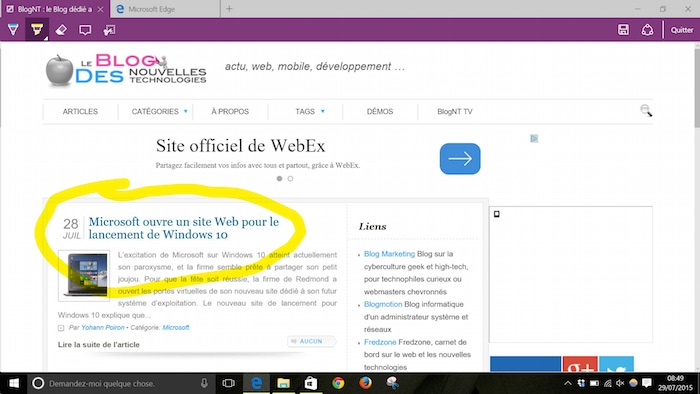Select the Clip tool
The width and height of the screenshot is (700, 394).
pos(109,30)
